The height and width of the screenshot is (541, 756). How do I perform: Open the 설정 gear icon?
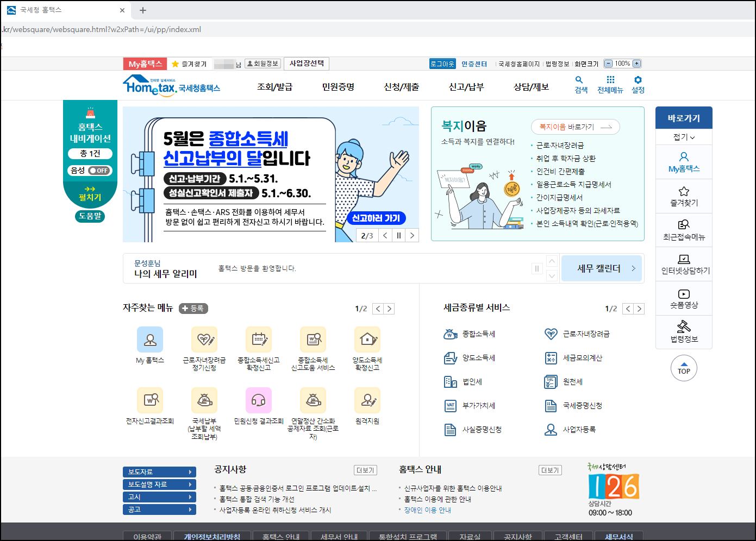pos(638,80)
